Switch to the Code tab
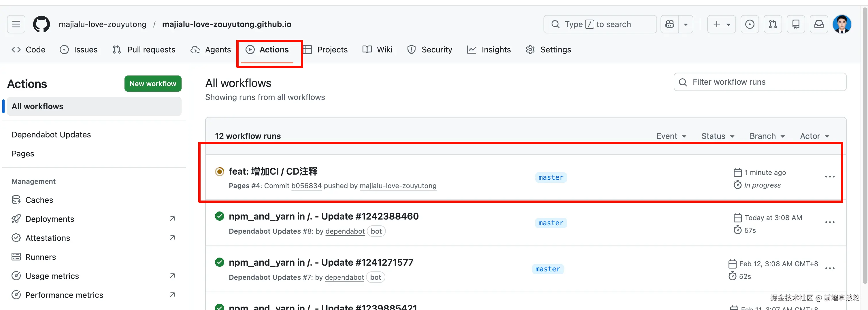 (28, 50)
